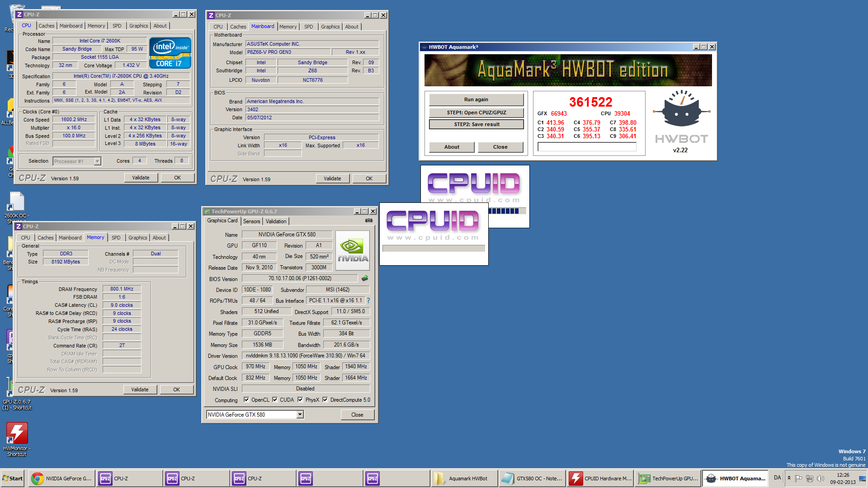Switch to HWBOT Aquamark taskbar item

(736, 479)
